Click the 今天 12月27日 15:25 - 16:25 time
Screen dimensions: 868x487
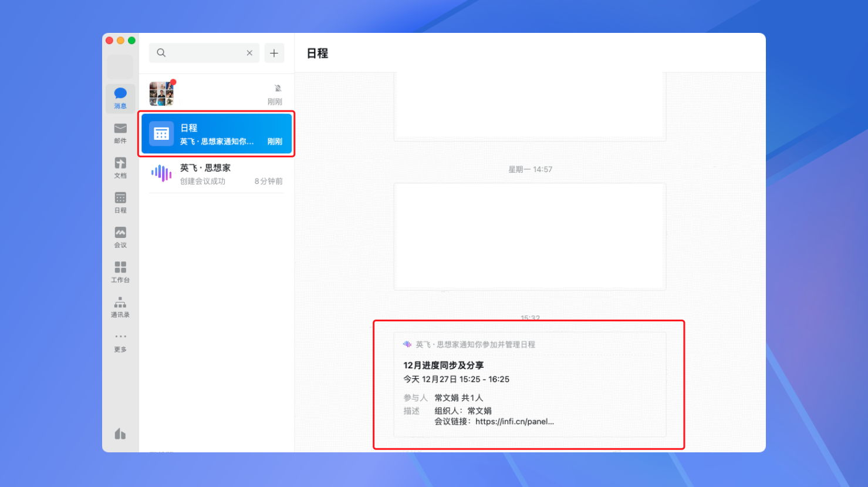457,379
